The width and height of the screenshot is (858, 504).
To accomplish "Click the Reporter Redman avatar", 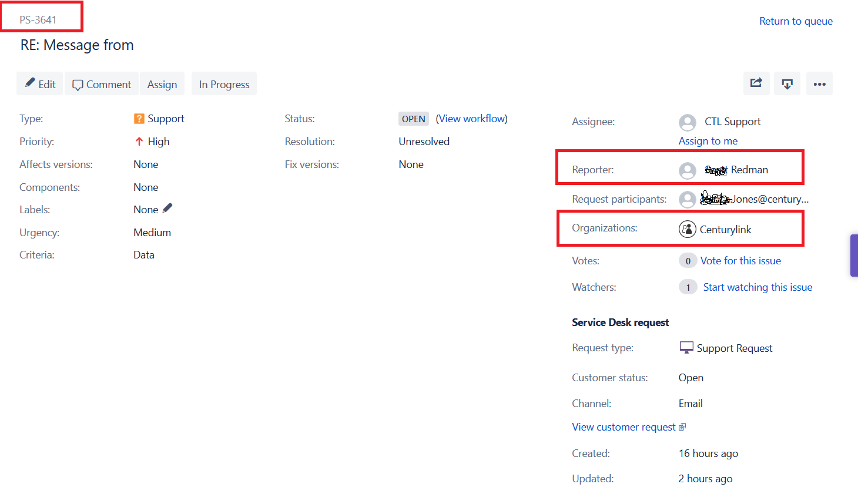I will point(688,170).
